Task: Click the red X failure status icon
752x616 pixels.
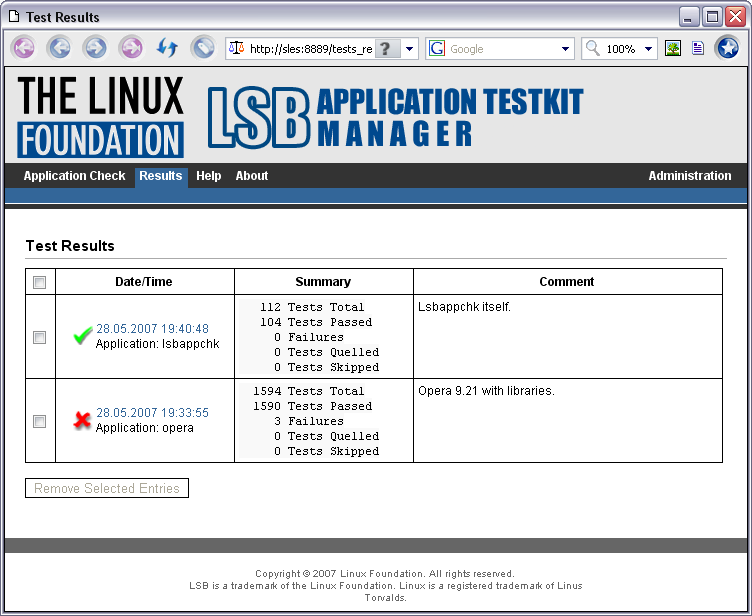Action: (x=82, y=420)
